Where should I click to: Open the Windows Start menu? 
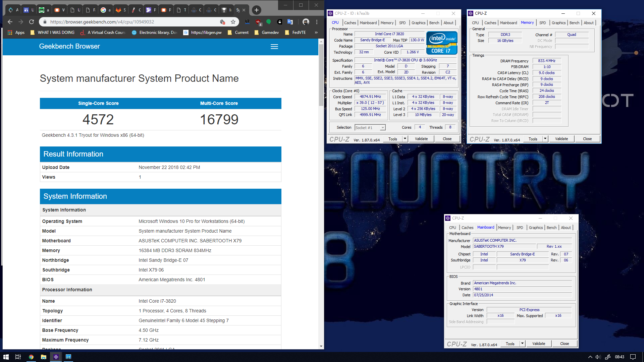coord(6,357)
